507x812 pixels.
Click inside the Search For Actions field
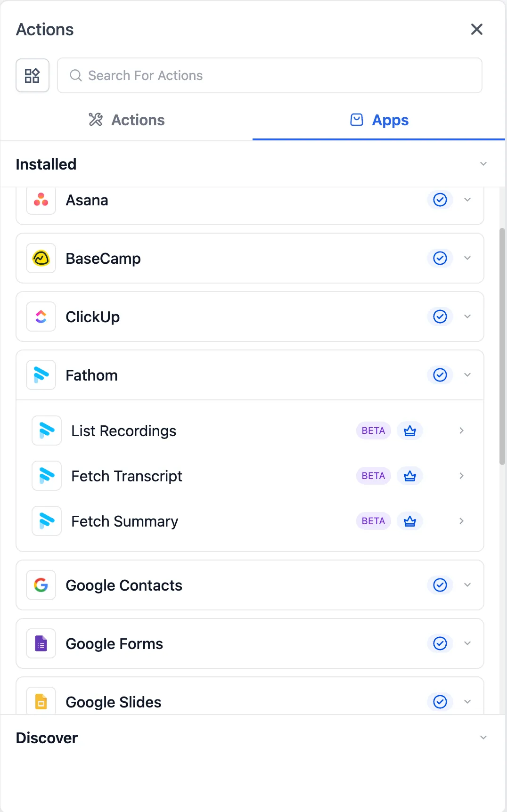pos(269,75)
